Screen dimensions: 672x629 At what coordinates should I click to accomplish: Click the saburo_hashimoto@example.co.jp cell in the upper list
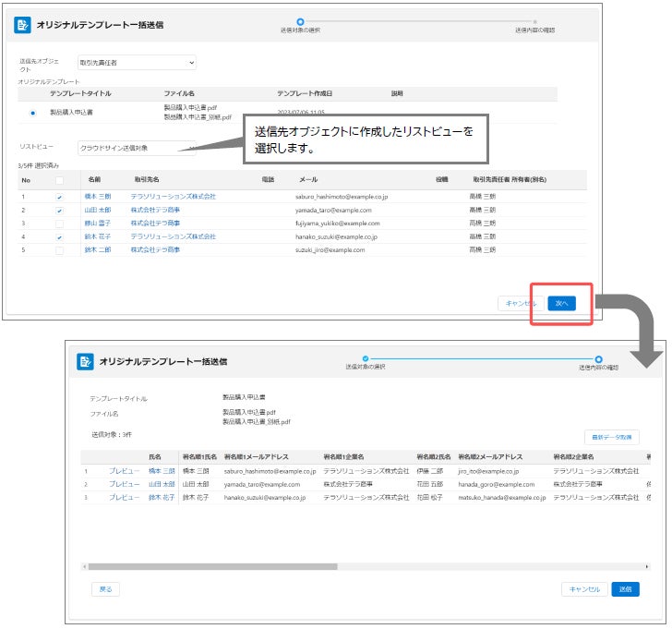point(342,197)
